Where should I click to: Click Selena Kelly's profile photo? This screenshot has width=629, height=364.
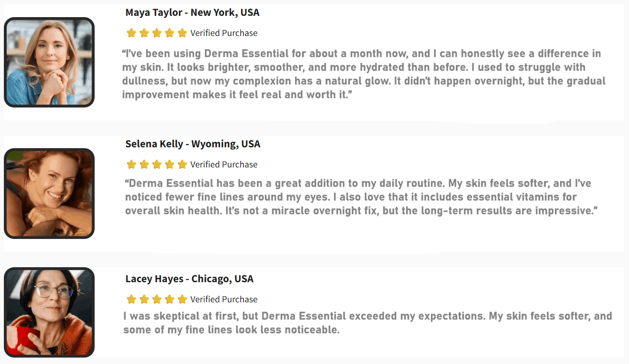tap(49, 194)
